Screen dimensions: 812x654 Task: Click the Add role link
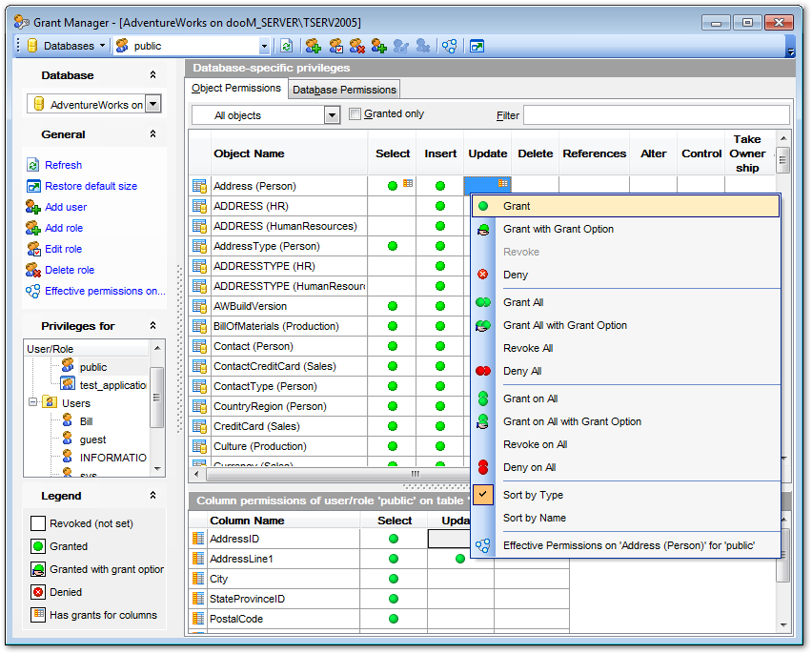pos(64,228)
